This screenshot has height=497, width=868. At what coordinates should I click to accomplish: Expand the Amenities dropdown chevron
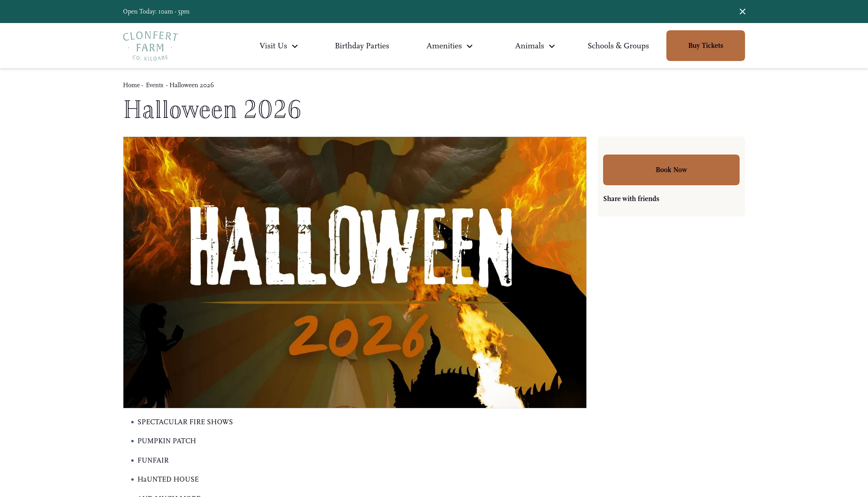(x=470, y=46)
